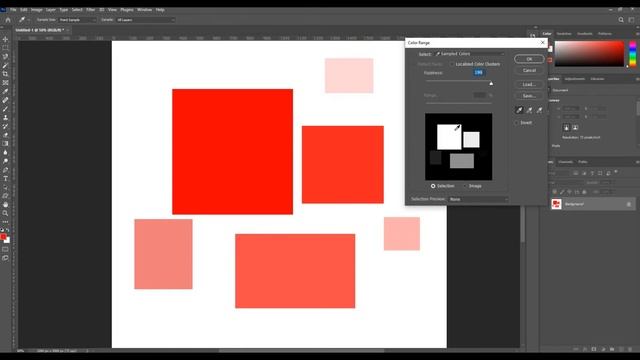Pick a color in the Color panel field
The width and height of the screenshot is (640, 360).
click(x=589, y=53)
